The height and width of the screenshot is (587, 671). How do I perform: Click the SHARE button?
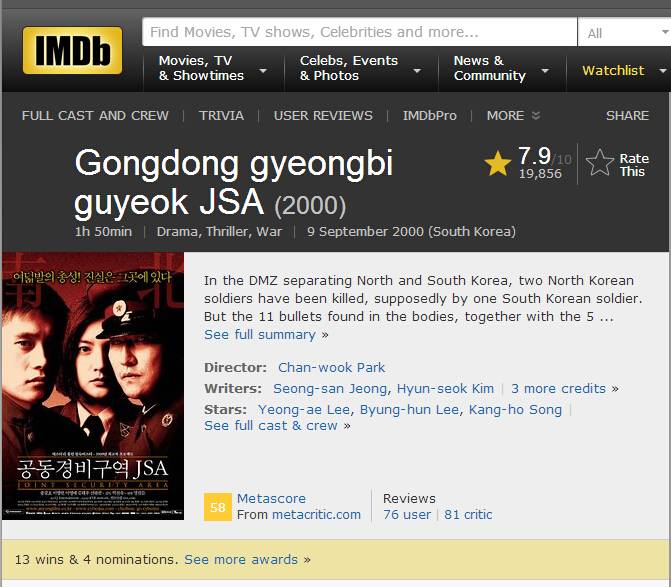tap(627, 116)
